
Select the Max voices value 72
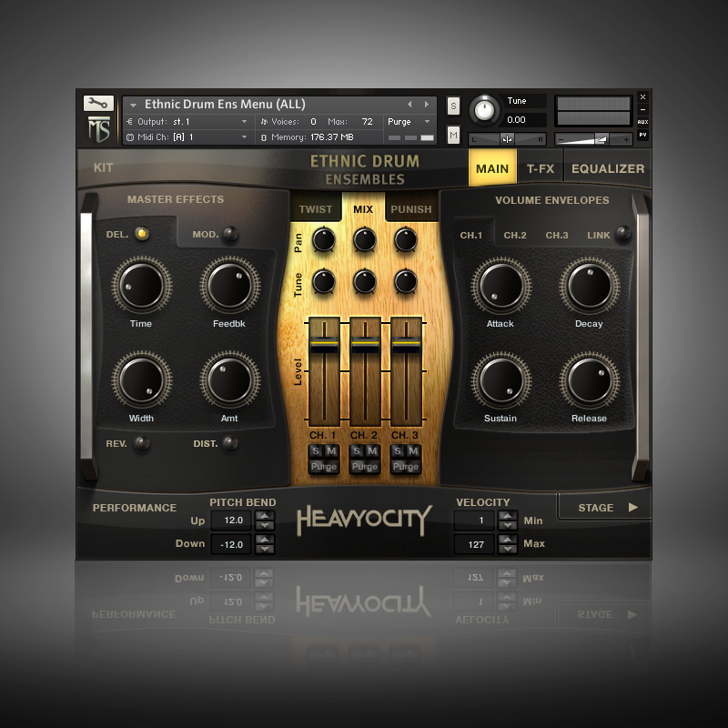367,122
